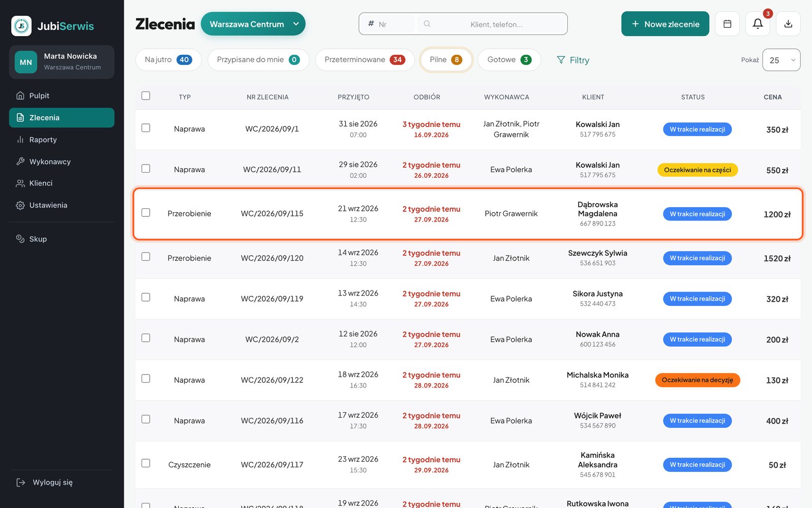Screen dimensions: 812x508
Task: Open Raporty in sidebar
Action: [x=61, y=140]
